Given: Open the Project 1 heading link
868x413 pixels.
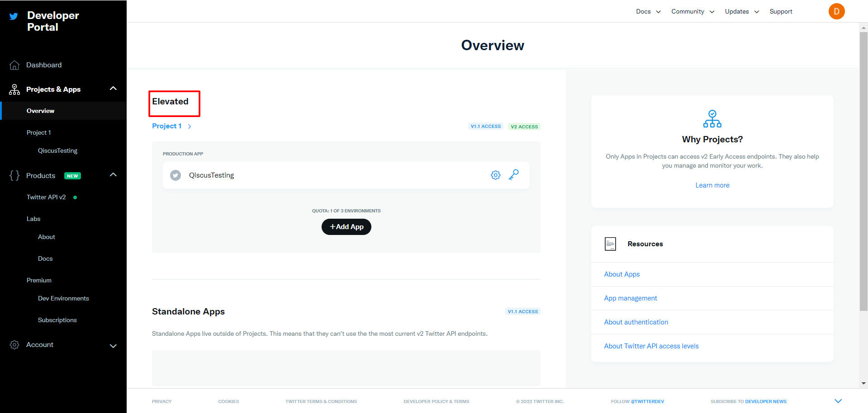Looking at the screenshot, I should [167, 126].
